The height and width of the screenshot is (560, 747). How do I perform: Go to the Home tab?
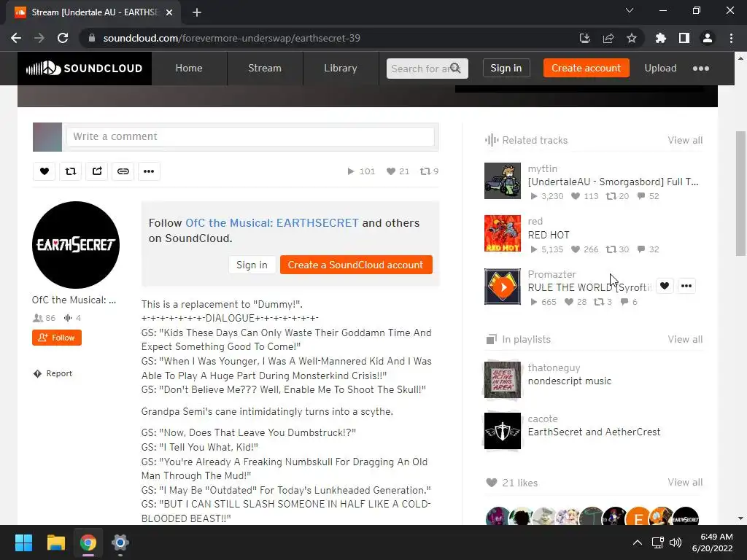click(189, 68)
